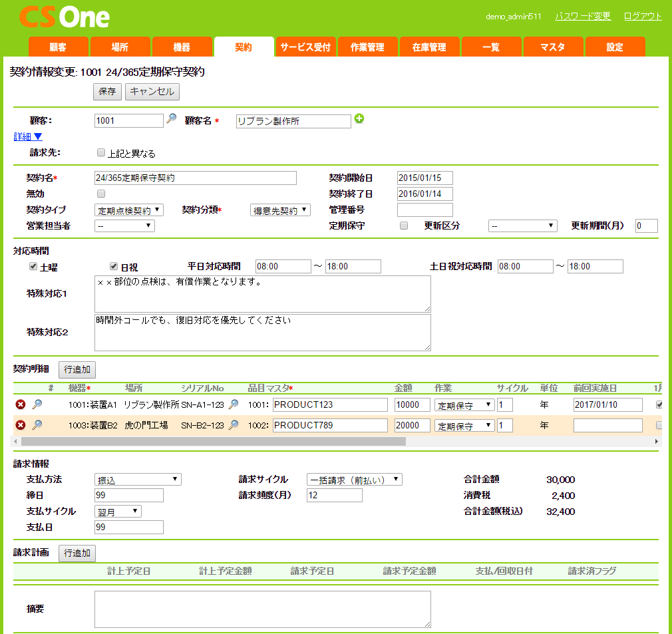This screenshot has height=634, width=672.
Task: Click the 請求頻度(月) input field
Action: (334, 495)
